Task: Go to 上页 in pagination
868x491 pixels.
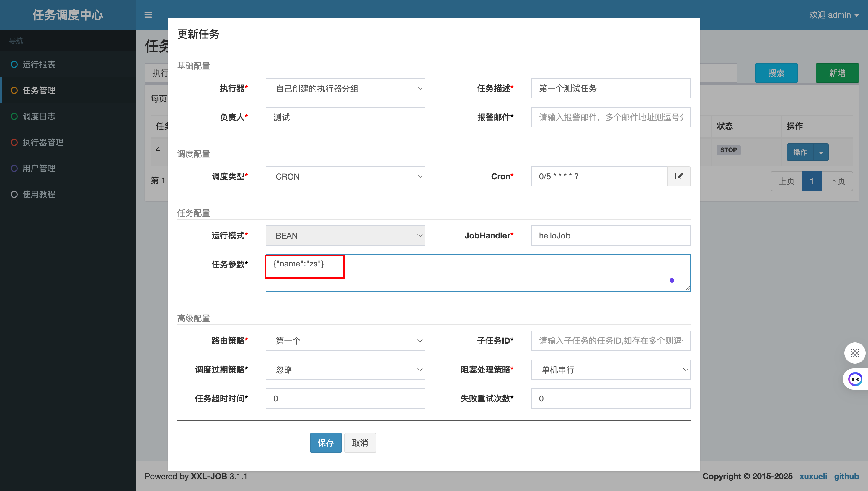Action: point(786,181)
